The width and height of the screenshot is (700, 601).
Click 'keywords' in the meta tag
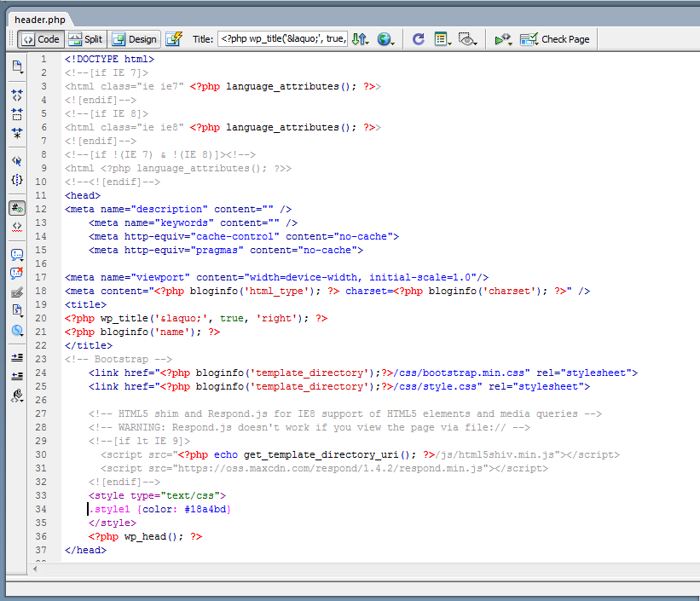184,222
